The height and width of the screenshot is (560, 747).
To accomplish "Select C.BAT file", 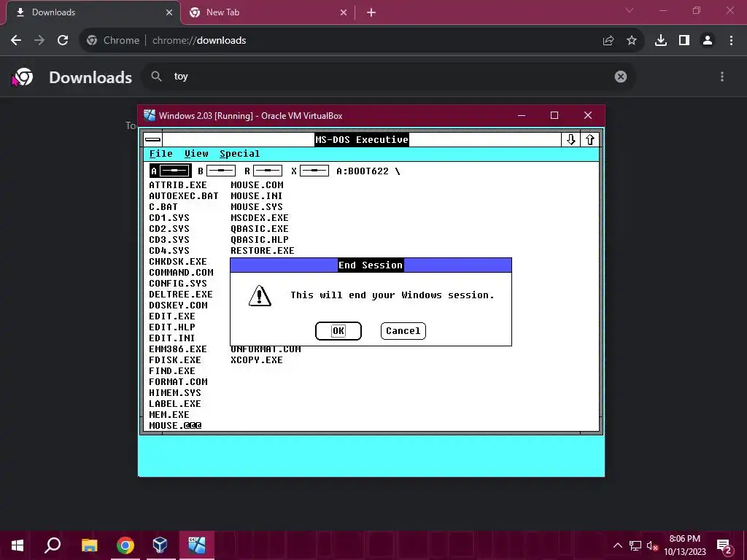I will [163, 206].
